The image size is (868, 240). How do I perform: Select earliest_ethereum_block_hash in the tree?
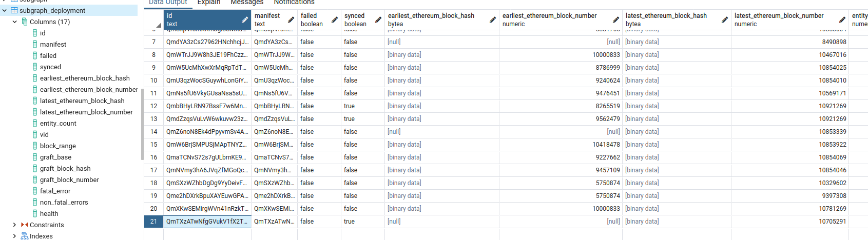click(85, 78)
